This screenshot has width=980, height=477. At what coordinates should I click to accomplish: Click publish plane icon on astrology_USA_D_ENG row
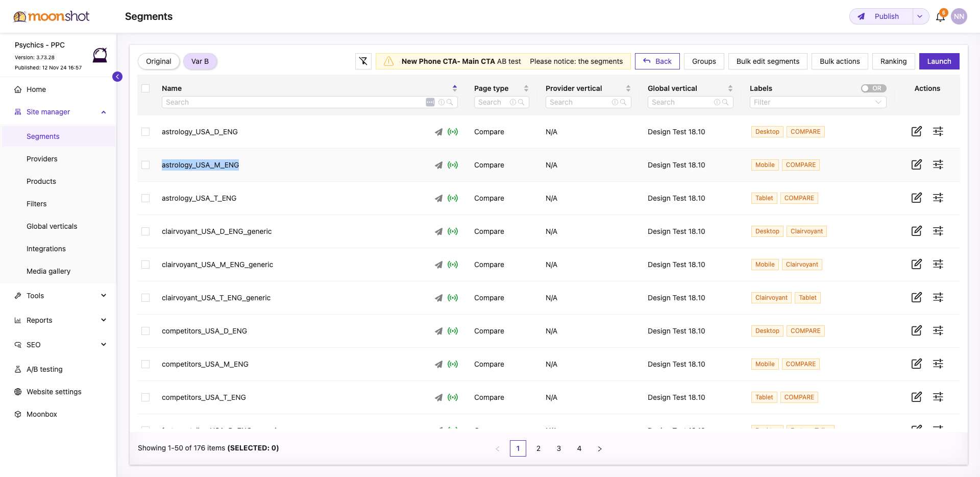(438, 132)
